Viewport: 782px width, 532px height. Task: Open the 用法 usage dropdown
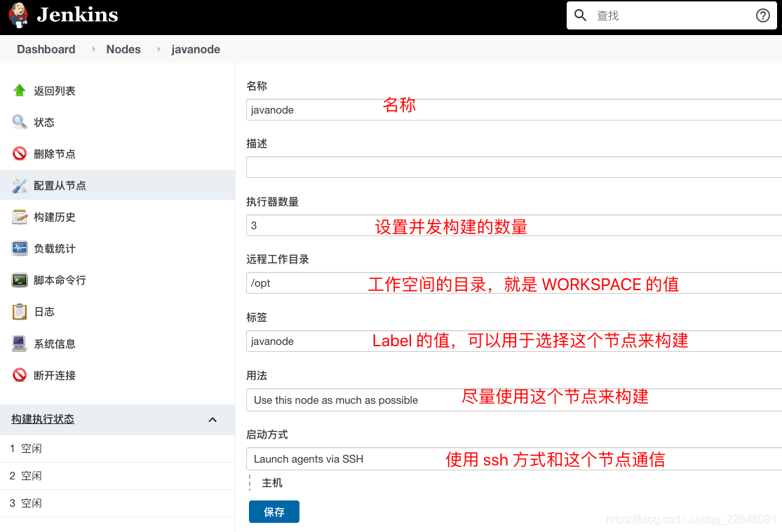513,400
